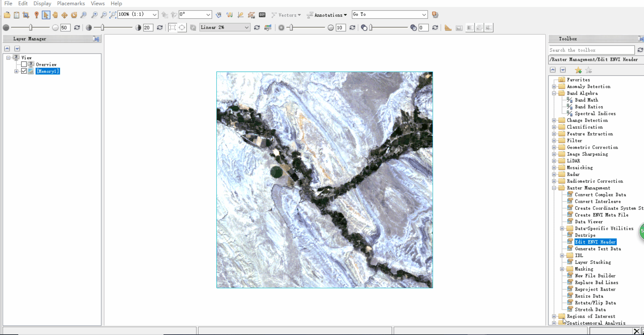Activate the Pan hand tool
644x335 pixels.
coord(55,15)
